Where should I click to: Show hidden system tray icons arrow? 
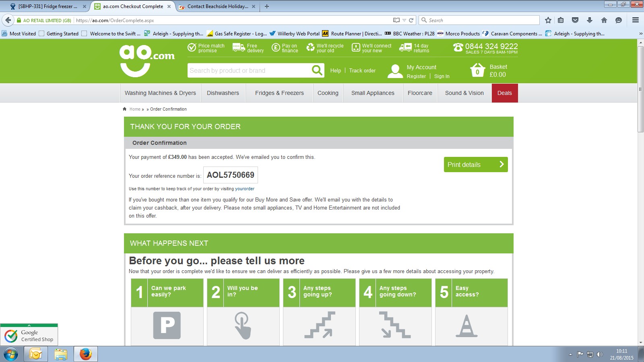pos(570,354)
